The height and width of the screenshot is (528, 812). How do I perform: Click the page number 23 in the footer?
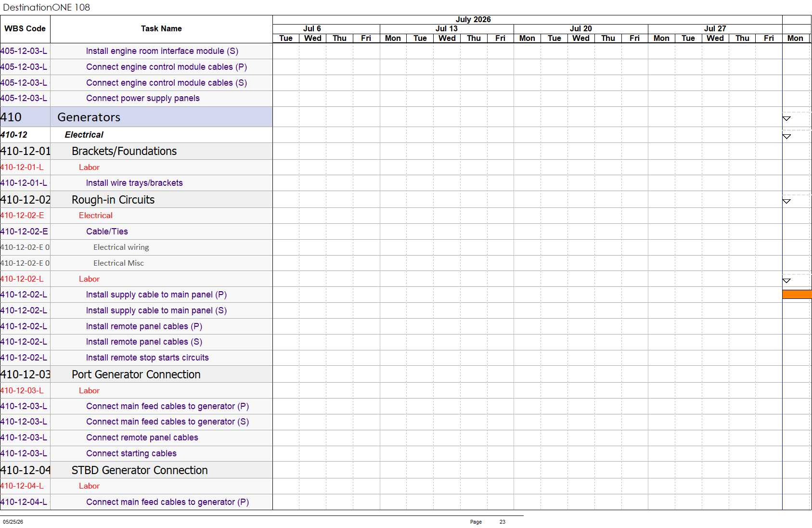[503, 522]
